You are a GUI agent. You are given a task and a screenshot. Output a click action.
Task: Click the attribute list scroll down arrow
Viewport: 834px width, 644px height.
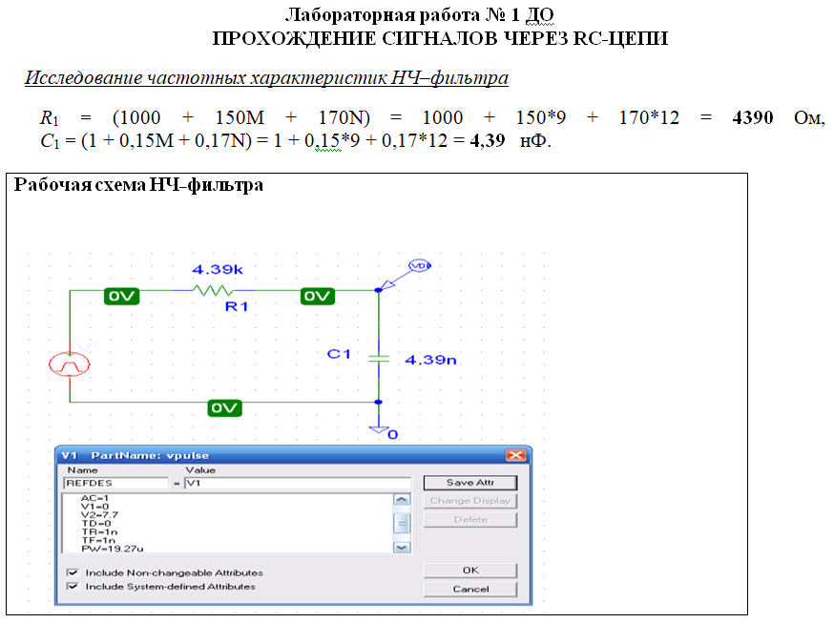[402, 548]
